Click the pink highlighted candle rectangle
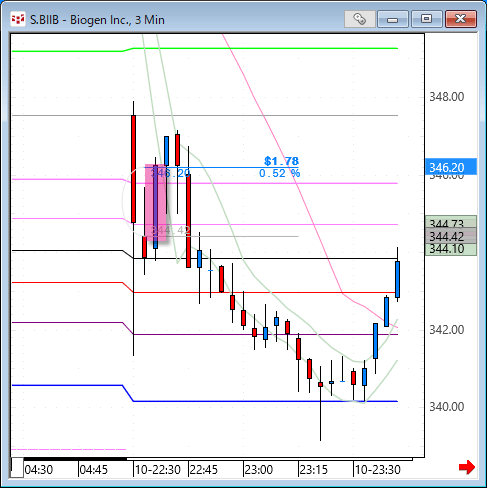The width and height of the screenshot is (487, 488). click(156, 203)
